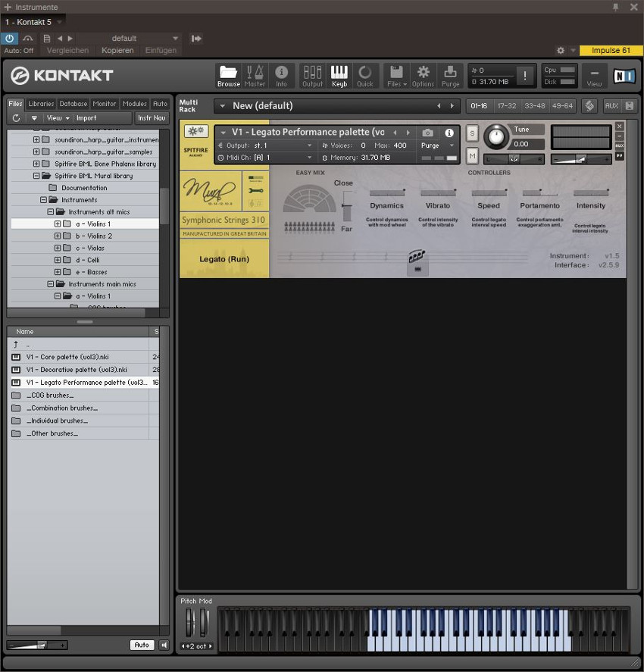Screen dimensions: 644x672
Task: Collapse the Spitfire BML Mural library folder
Action: [x=36, y=176]
